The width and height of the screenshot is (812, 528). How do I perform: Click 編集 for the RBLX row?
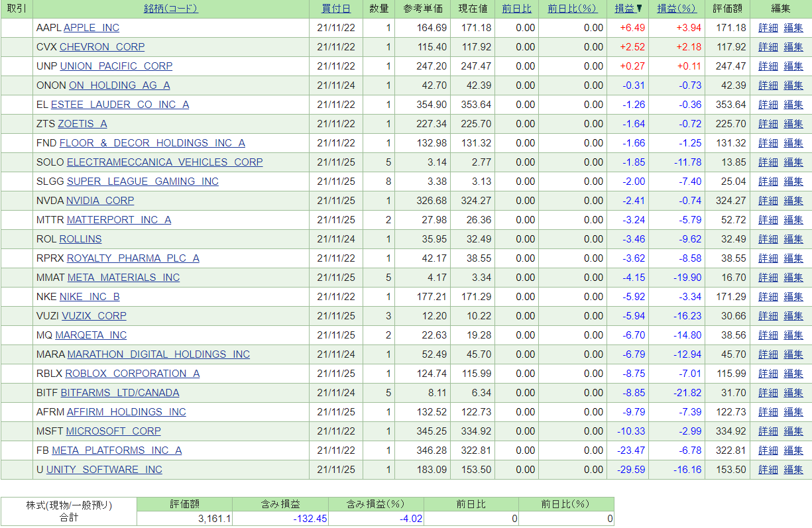tap(793, 374)
